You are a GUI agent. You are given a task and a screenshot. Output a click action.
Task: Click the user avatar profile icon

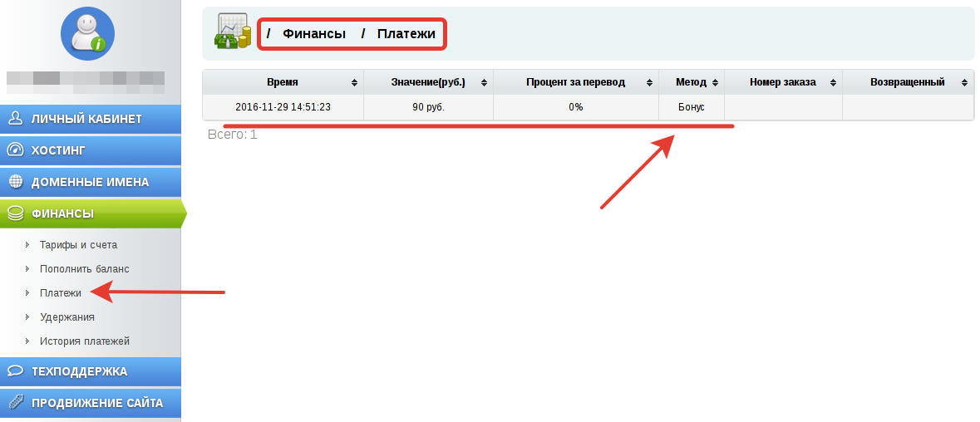click(x=87, y=33)
